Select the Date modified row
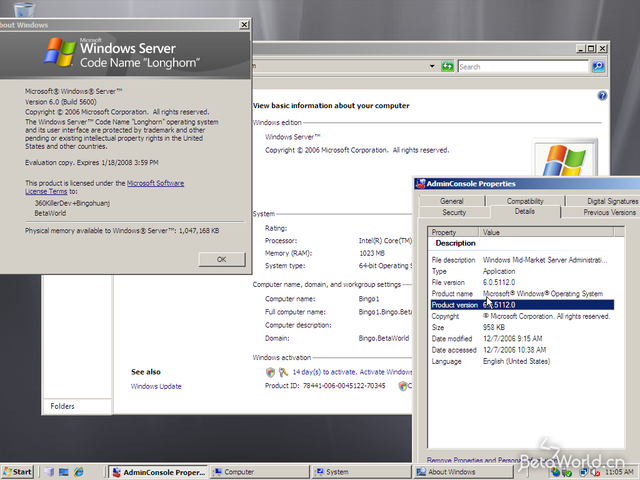640x480 pixels. [x=522, y=339]
